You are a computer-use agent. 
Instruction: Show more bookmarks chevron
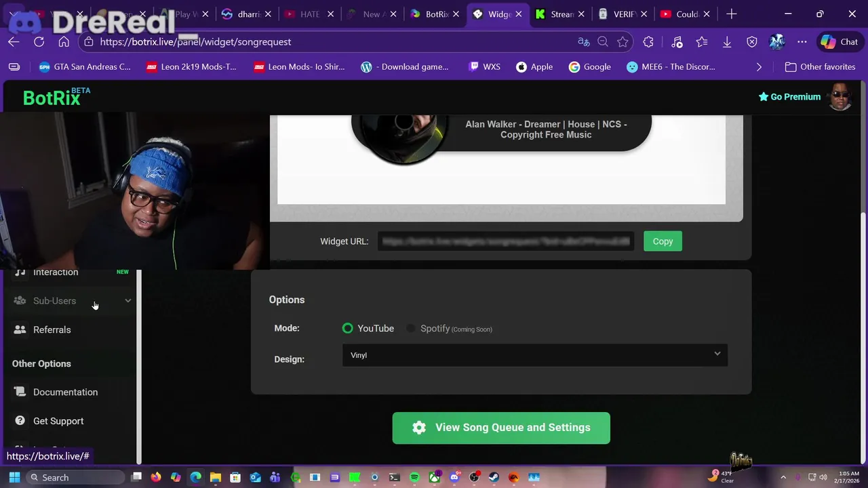pos(759,67)
